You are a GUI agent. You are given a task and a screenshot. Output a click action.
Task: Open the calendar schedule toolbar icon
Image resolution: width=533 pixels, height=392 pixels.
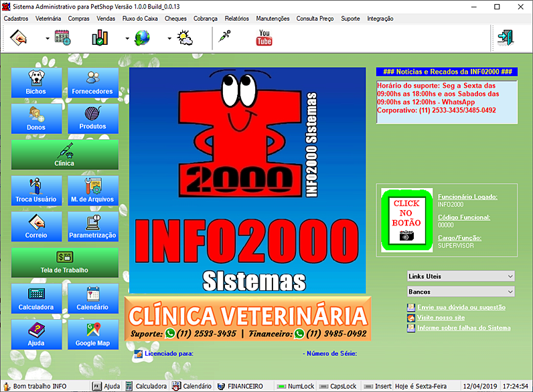(x=62, y=37)
